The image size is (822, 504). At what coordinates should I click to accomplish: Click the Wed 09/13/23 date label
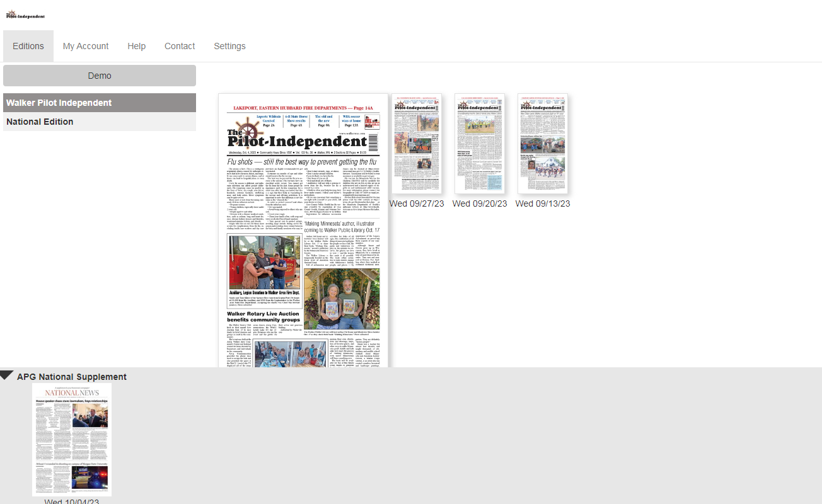pyautogui.click(x=543, y=203)
